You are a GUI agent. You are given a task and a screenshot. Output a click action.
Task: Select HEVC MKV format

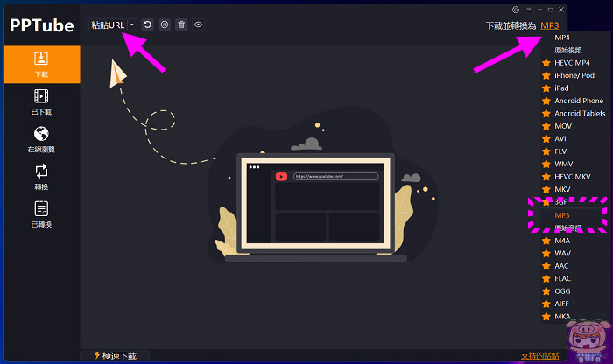[x=574, y=177]
